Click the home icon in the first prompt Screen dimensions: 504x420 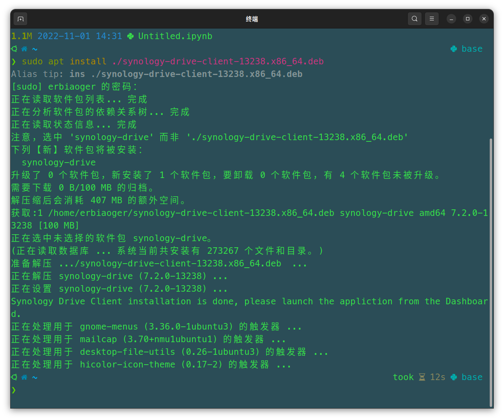tap(24, 49)
